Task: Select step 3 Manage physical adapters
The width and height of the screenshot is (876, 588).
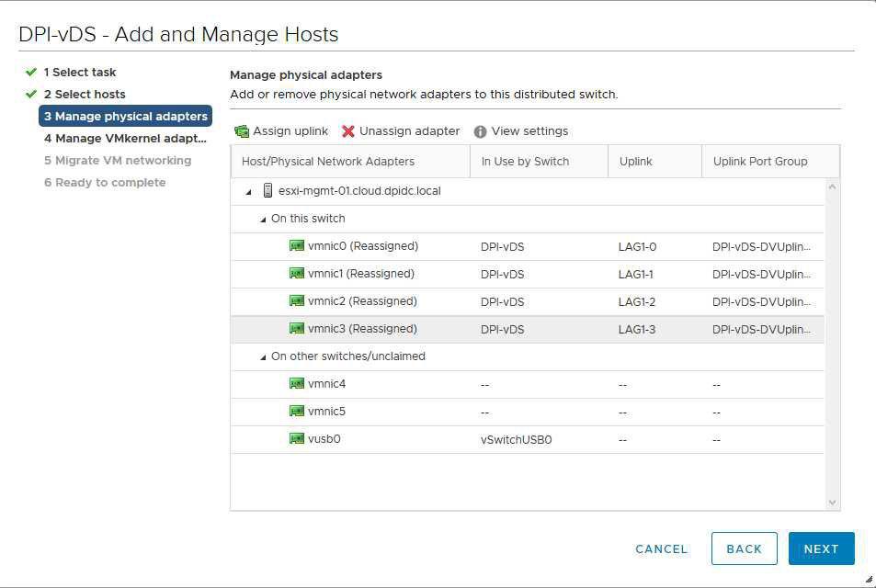Action: (125, 116)
